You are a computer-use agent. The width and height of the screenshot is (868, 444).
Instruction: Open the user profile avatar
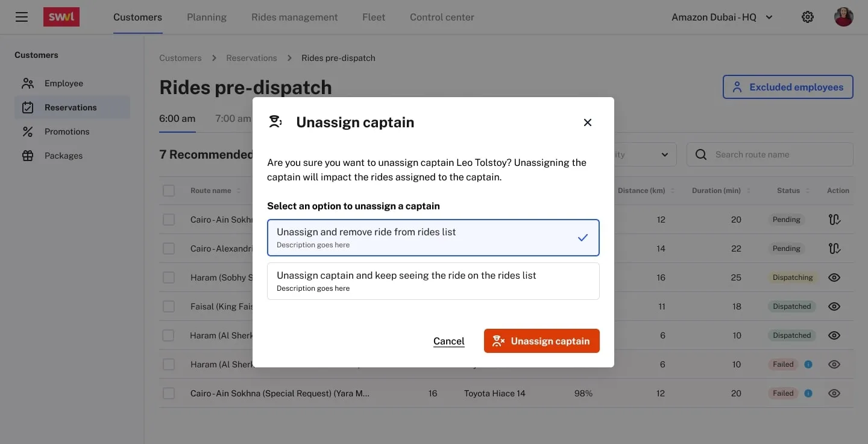point(843,17)
